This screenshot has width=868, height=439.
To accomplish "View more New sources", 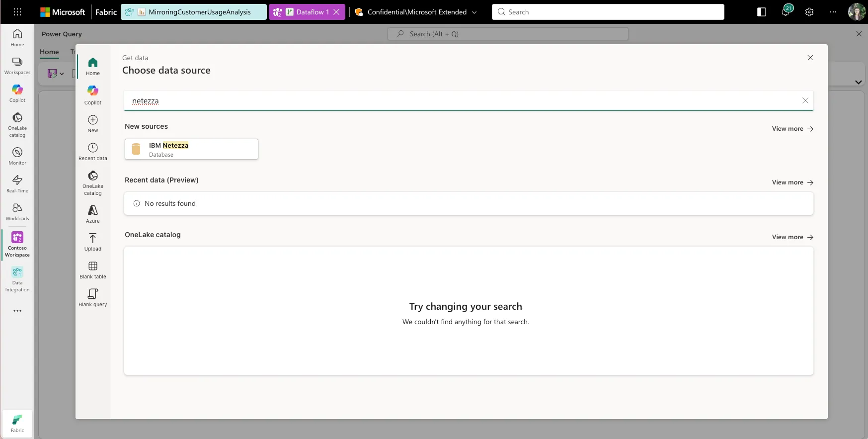I will [792, 129].
